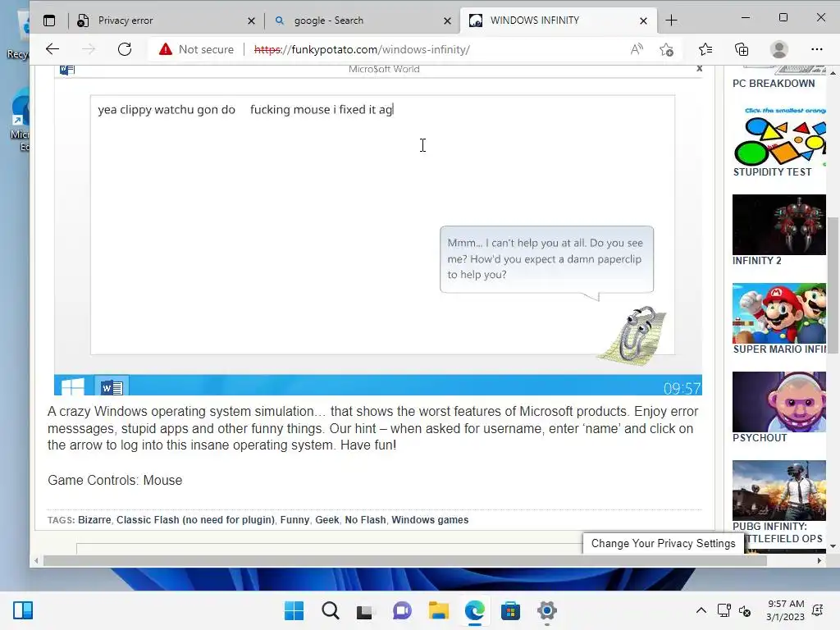Screen dimensions: 840x630
Task: Open Task View on the taskbar
Action: tap(365, 610)
